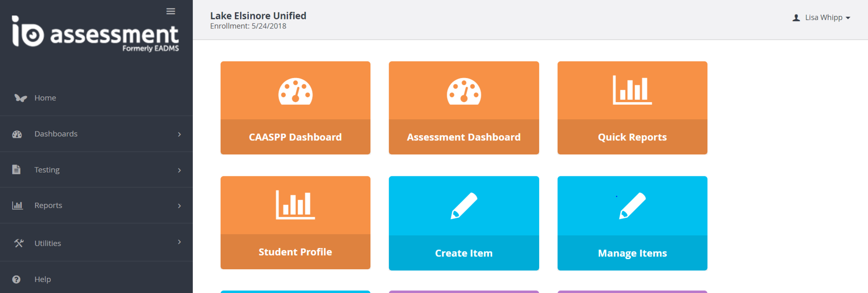868x293 pixels.
Task: Expand the Dashboards sidebar chevron
Action: 179,134
